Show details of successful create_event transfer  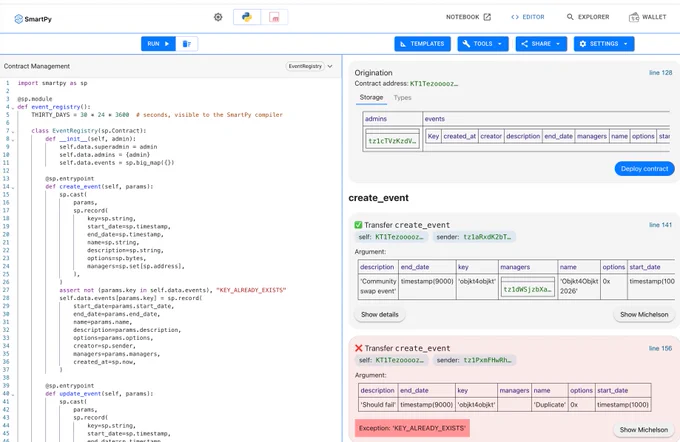380,314
